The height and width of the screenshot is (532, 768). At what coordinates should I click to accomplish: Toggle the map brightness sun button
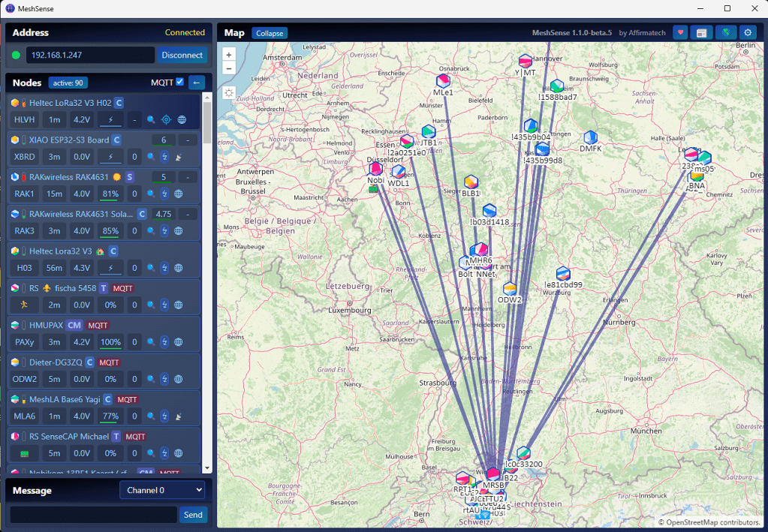(x=229, y=93)
